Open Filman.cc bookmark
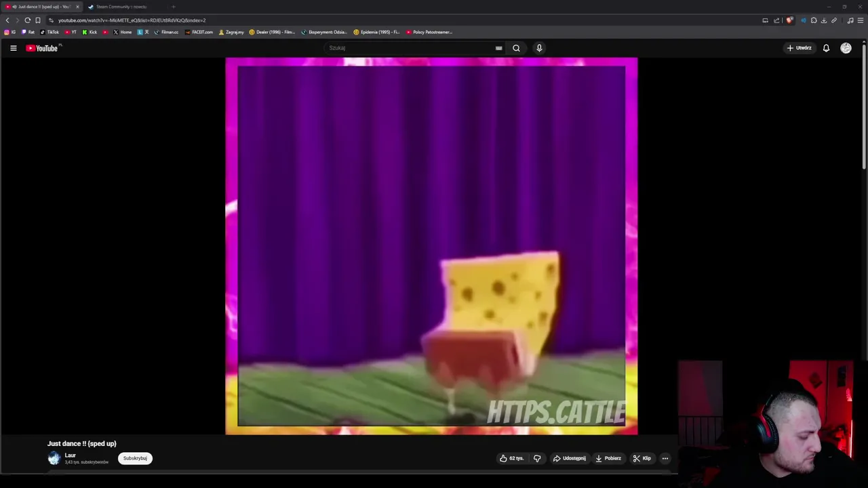Screen dimensions: 868x488 tap(166, 32)
